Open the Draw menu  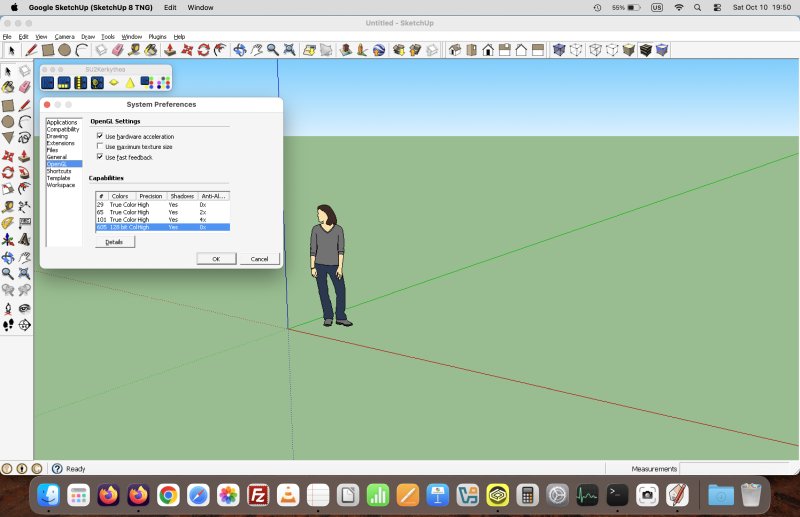pyautogui.click(x=88, y=37)
